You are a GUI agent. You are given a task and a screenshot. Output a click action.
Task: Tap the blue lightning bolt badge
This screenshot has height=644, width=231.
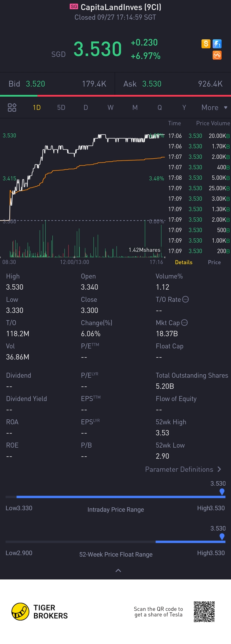coord(217,44)
